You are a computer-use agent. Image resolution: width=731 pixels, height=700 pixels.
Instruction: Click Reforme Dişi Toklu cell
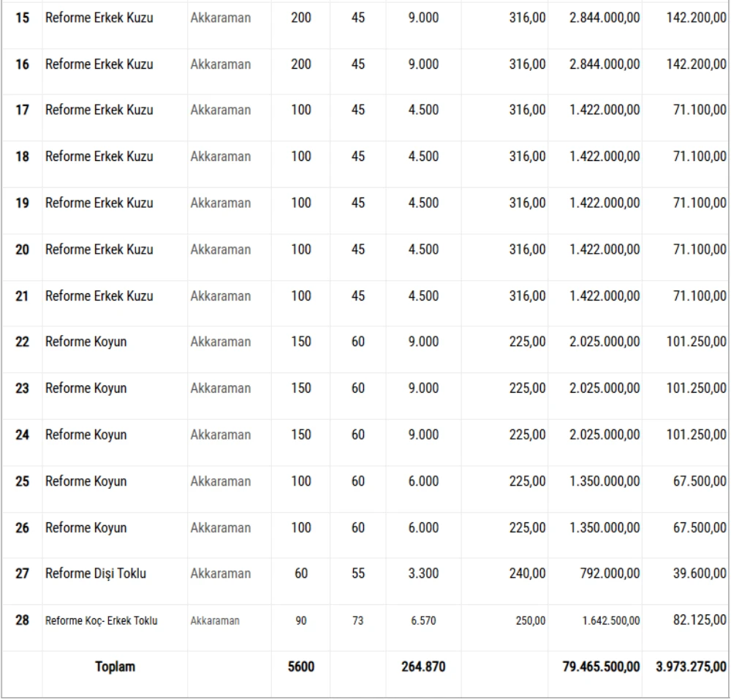[x=96, y=573]
